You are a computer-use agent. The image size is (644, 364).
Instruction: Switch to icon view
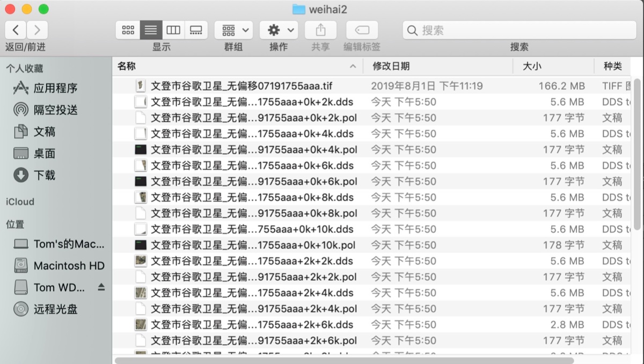[128, 30]
